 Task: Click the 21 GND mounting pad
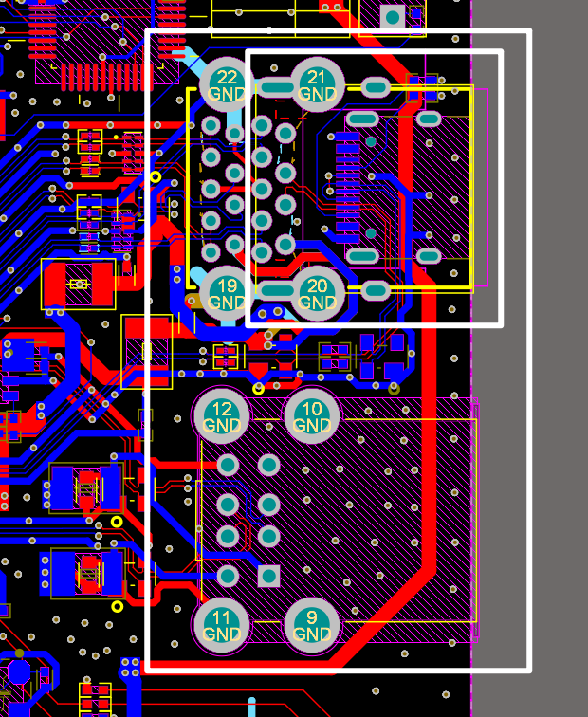(x=318, y=85)
